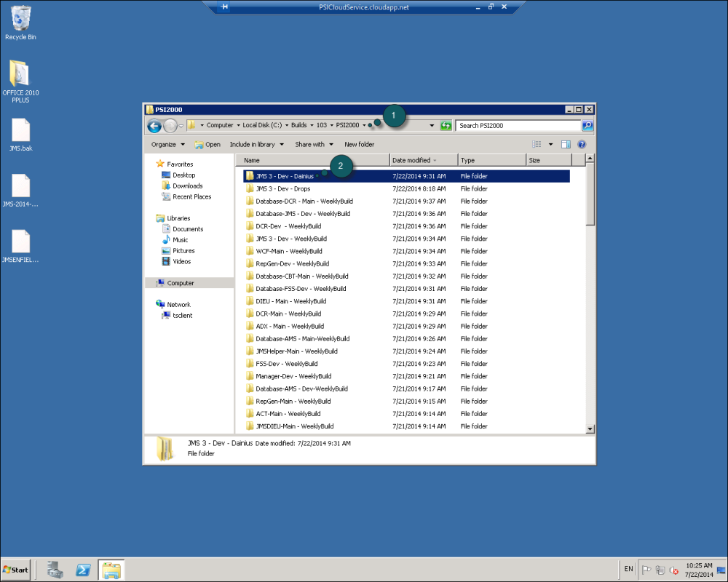Viewport: 728px width, 582px height.
Task: Open Downloads under Favorites
Action: coord(188,186)
